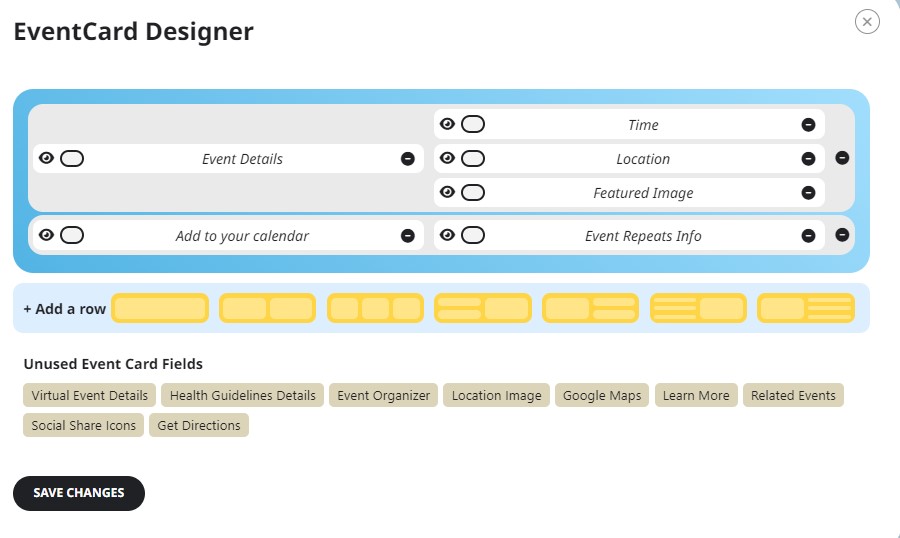Remove the Event Details field

[x=408, y=158]
